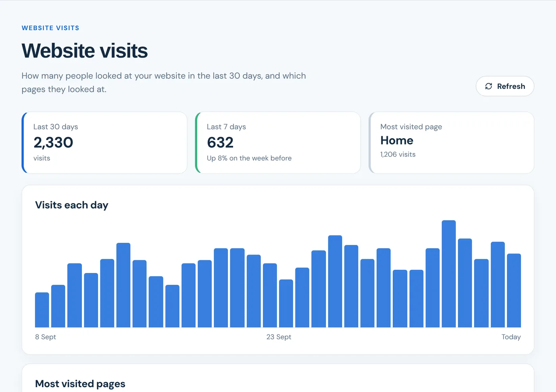Viewport: 556px width, 392px height.
Task: Click the last bar above Today
Action: point(514,290)
